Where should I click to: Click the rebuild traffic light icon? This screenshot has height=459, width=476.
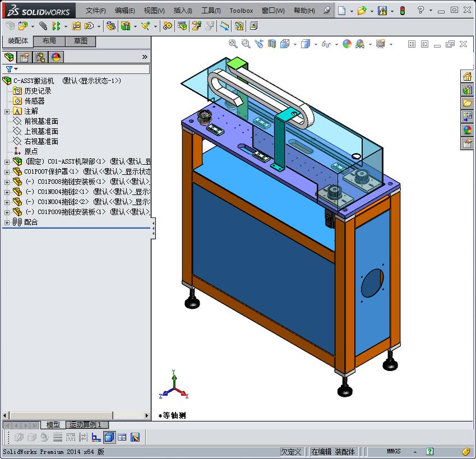[403, 11]
